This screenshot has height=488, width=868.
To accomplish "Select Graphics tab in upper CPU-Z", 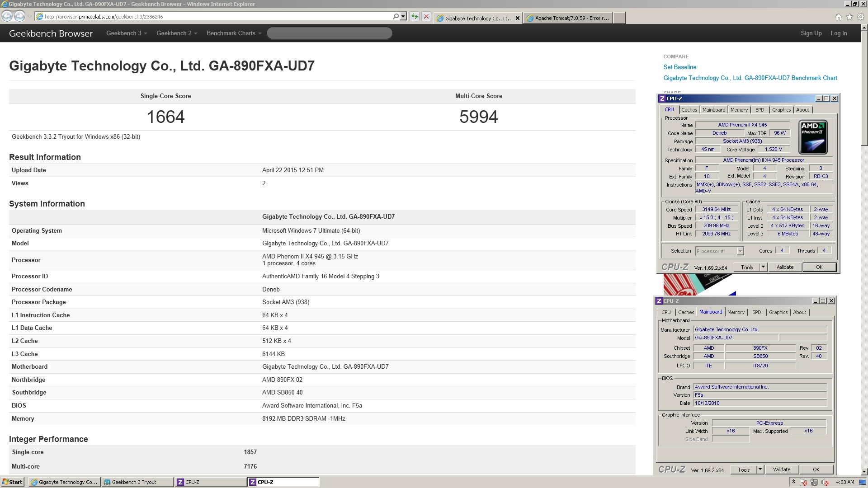I will point(781,110).
